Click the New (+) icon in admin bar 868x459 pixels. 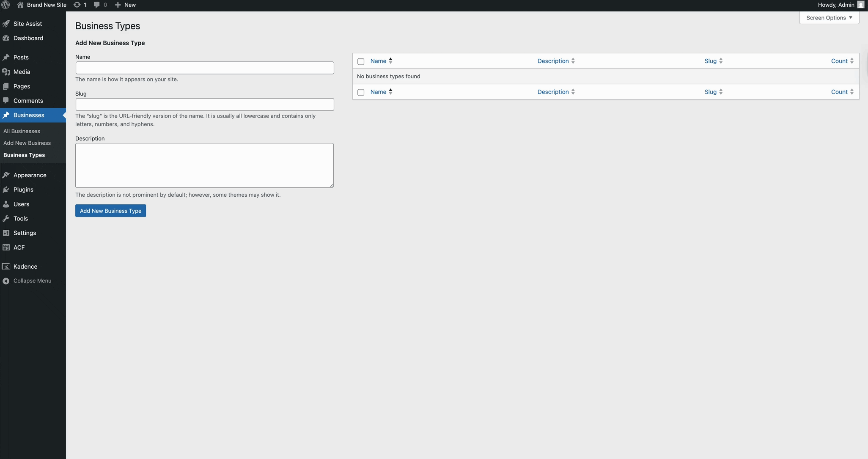(x=118, y=5)
